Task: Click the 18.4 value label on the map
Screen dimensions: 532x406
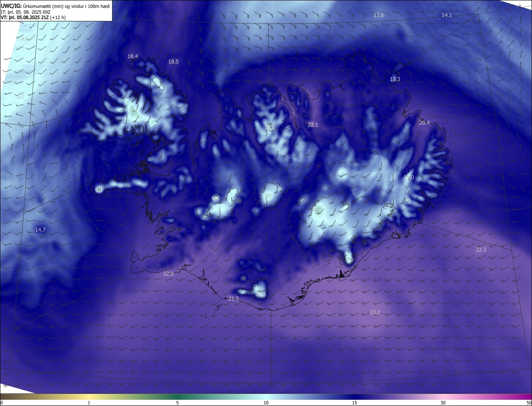Action: click(133, 56)
